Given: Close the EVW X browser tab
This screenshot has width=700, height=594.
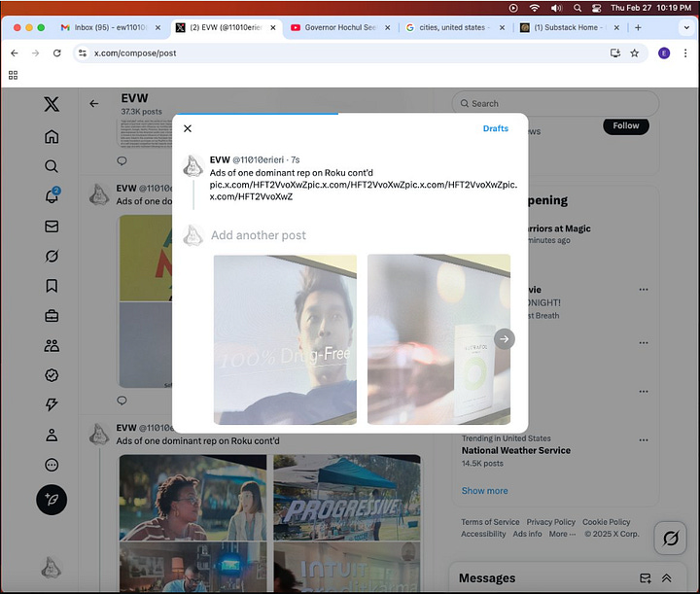Looking at the screenshot, I should click(x=273, y=27).
